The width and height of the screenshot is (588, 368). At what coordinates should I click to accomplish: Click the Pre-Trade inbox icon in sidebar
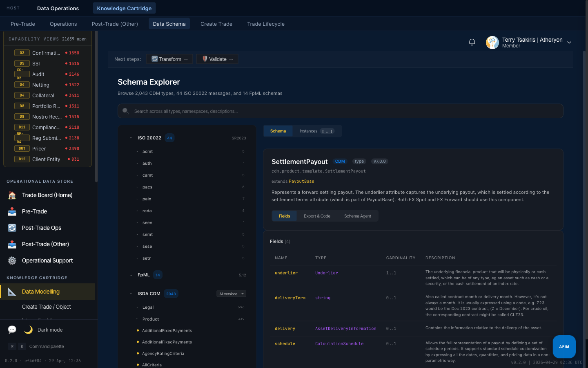tap(12, 211)
